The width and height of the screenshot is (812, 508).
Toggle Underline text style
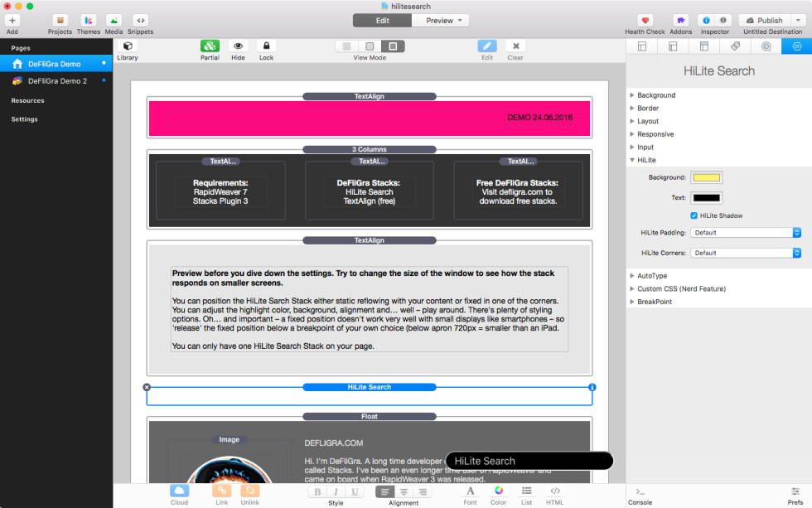[x=355, y=492]
